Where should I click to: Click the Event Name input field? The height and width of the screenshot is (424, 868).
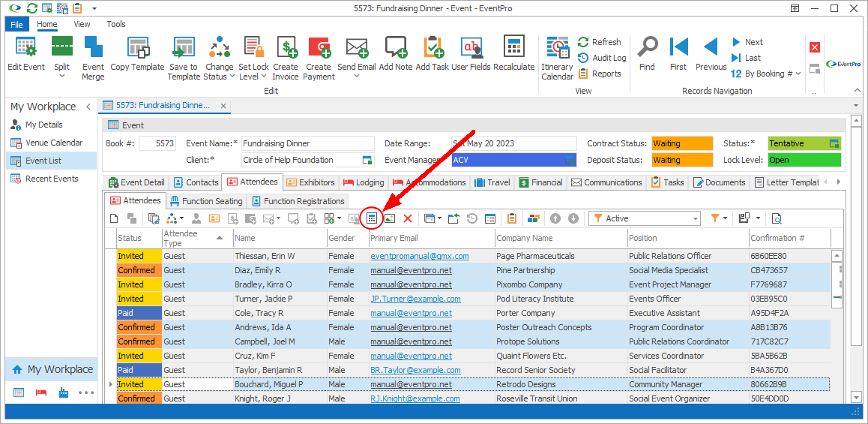308,143
